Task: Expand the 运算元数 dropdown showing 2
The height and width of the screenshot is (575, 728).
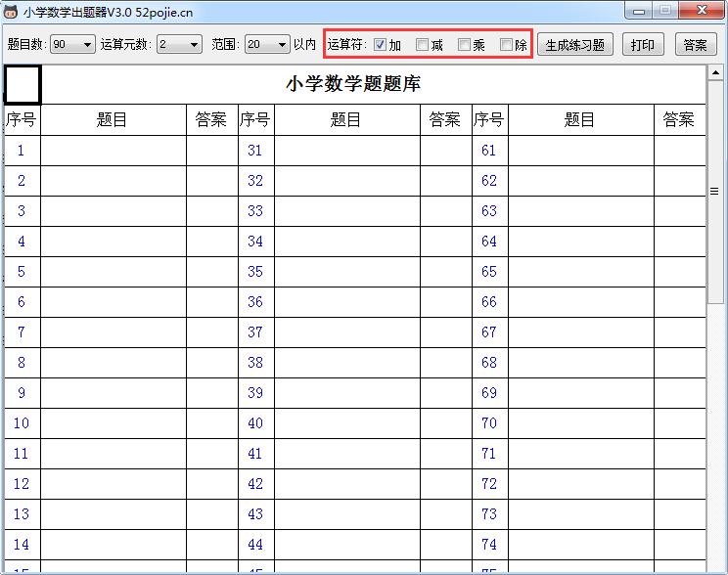Action: (179, 45)
